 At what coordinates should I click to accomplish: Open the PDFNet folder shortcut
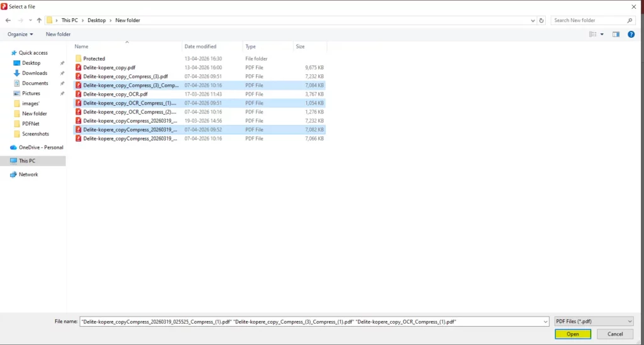coord(31,124)
